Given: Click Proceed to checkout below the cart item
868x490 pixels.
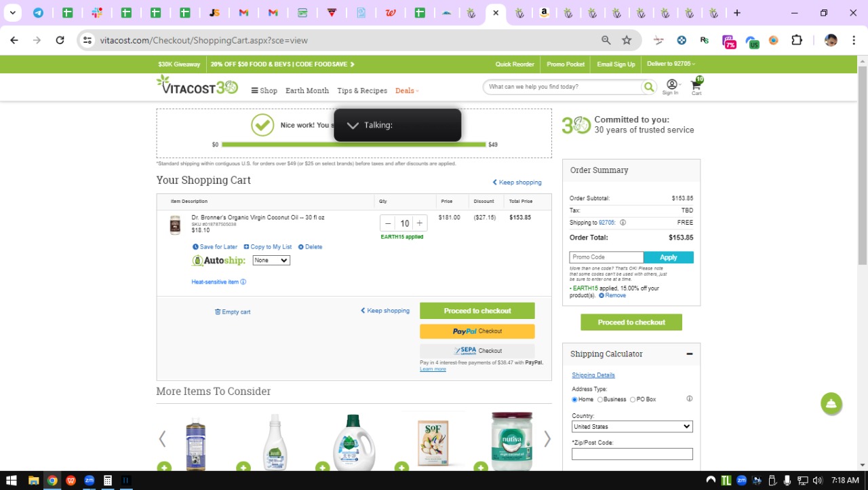Looking at the screenshot, I should click(x=477, y=311).
